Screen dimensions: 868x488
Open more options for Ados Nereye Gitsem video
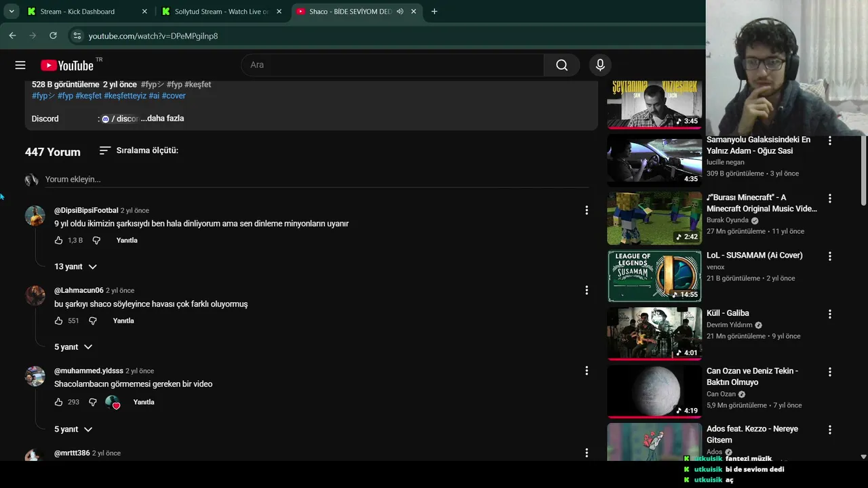[829, 430]
